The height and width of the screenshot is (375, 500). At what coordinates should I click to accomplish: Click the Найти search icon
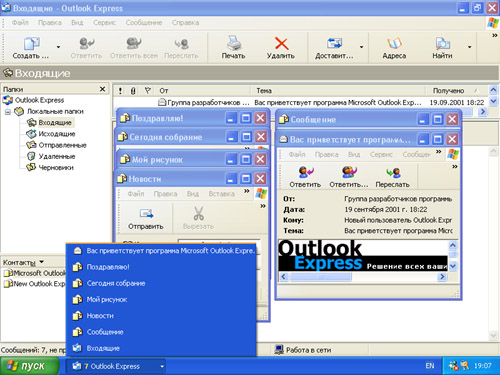click(x=442, y=44)
